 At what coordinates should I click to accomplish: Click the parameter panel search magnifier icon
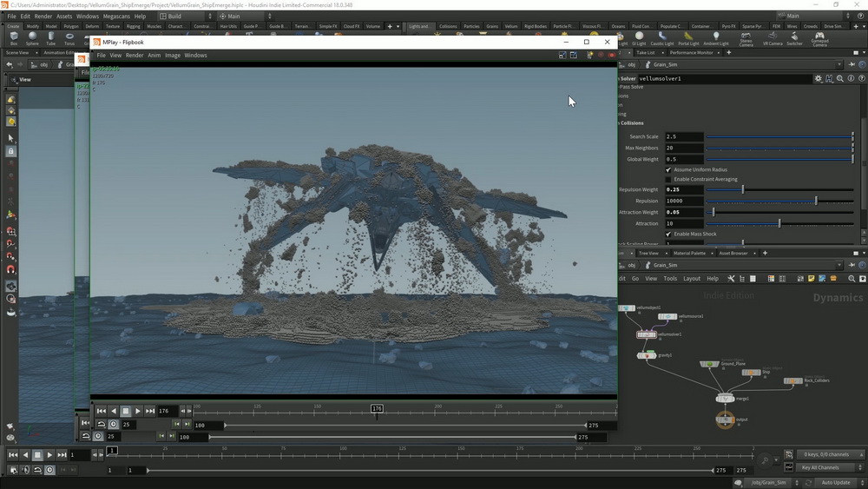click(x=839, y=79)
